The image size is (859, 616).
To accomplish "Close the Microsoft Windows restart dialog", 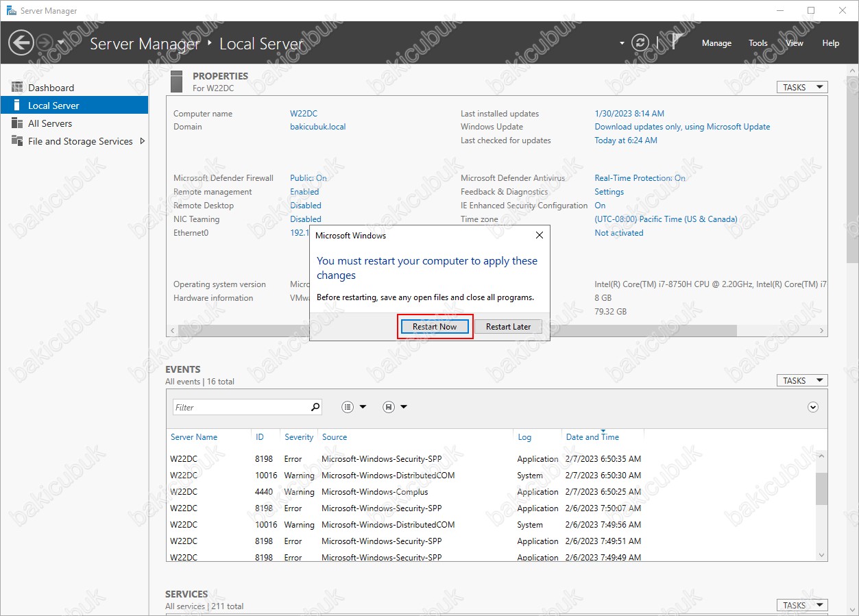I will point(540,235).
